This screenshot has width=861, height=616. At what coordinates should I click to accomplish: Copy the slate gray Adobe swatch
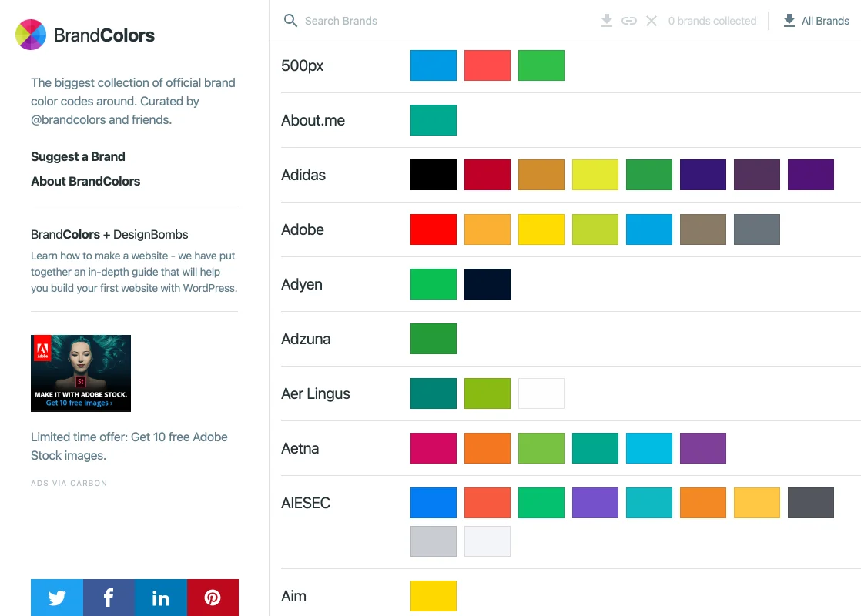(x=757, y=229)
